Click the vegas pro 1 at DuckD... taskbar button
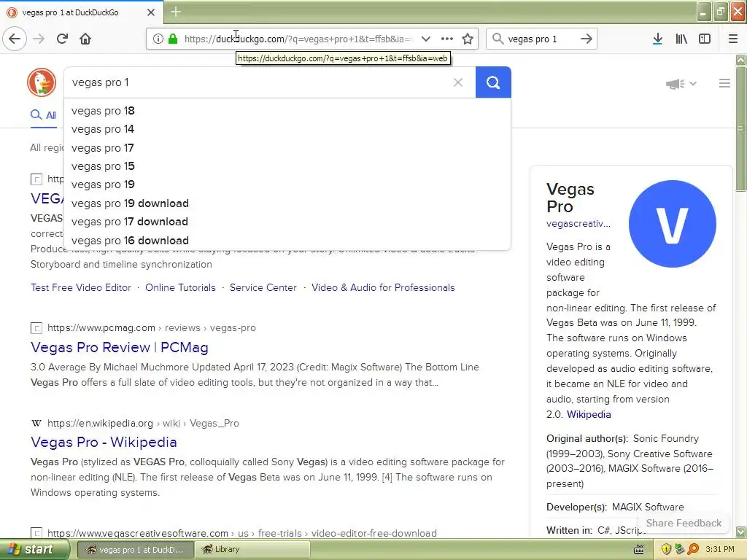The width and height of the screenshot is (747, 560). [x=135, y=549]
